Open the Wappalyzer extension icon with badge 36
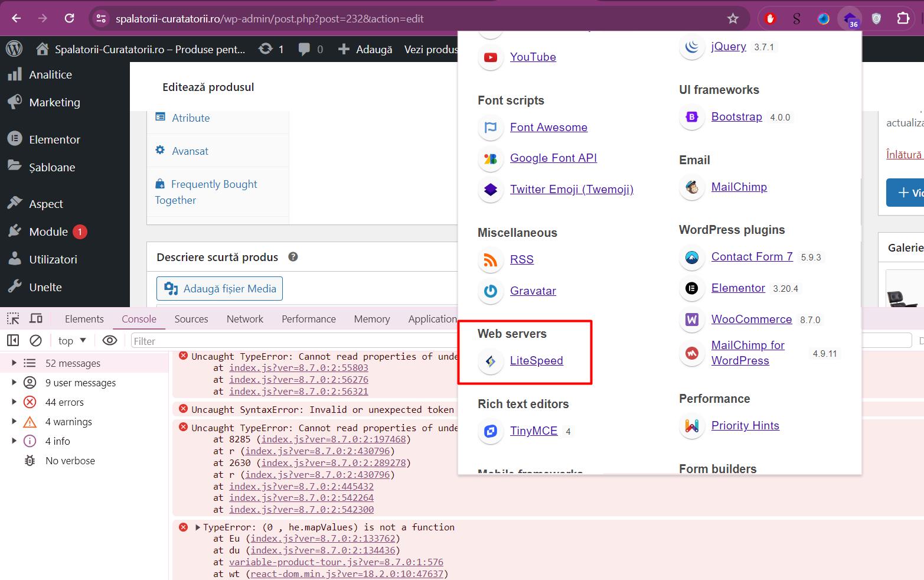 tap(850, 19)
